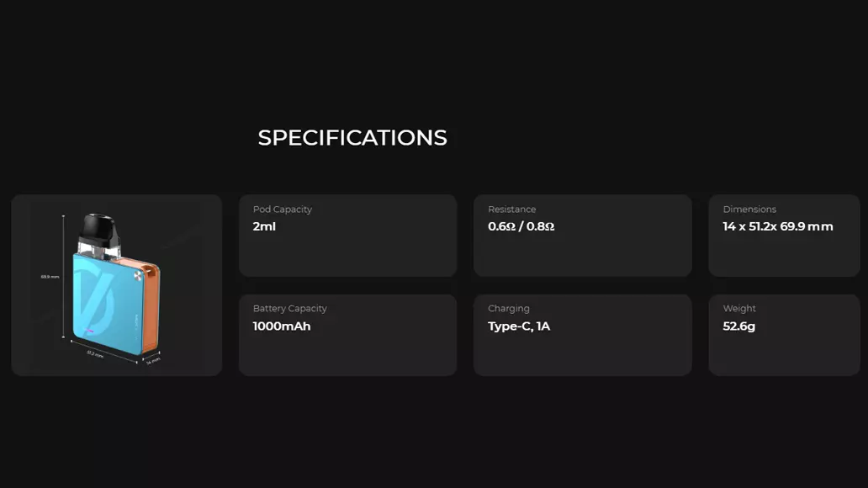Click the Type-C, 1A charging value
The image size is (868, 488).
[519, 326]
